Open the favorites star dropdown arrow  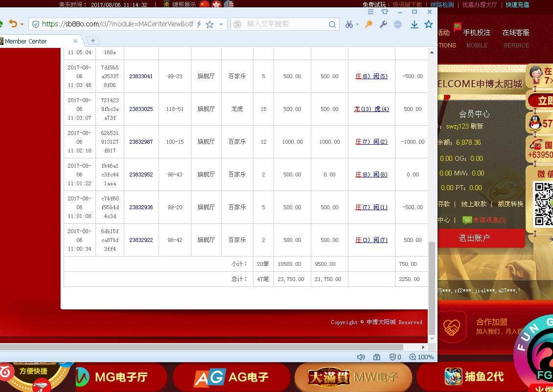tap(221, 24)
